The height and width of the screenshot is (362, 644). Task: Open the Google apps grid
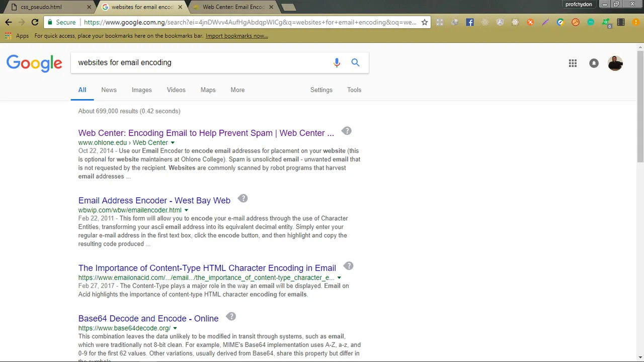[573, 63]
